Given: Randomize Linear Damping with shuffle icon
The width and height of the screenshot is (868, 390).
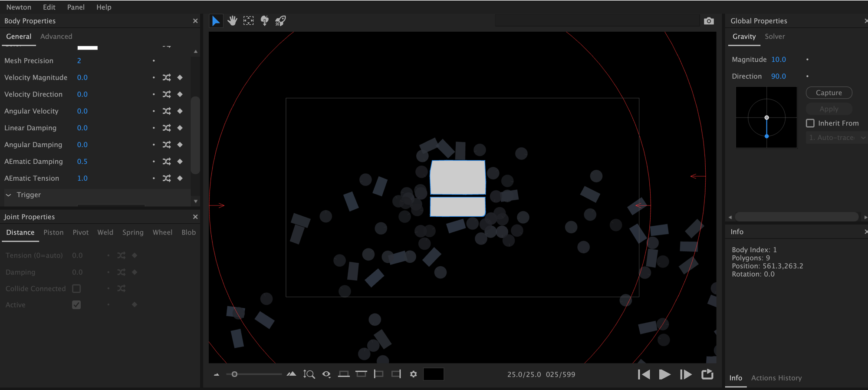Looking at the screenshot, I should tap(167, 128).
